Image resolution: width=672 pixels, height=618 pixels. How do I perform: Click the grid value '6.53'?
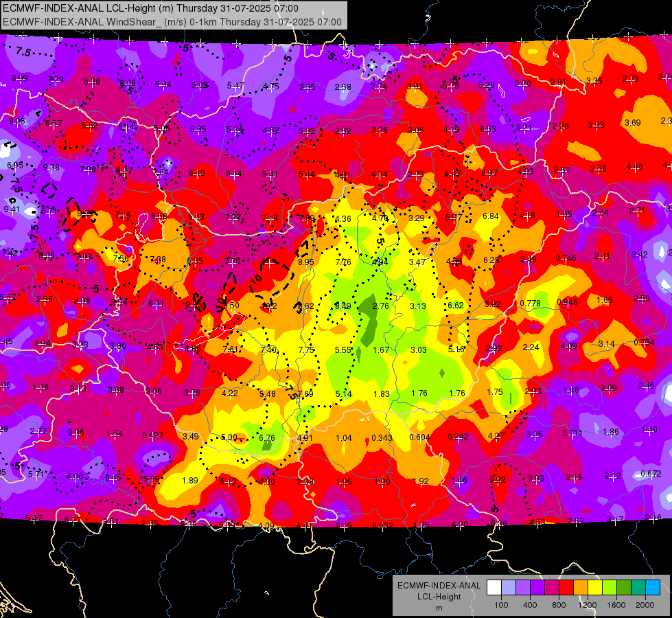click(x=488, y=128)
